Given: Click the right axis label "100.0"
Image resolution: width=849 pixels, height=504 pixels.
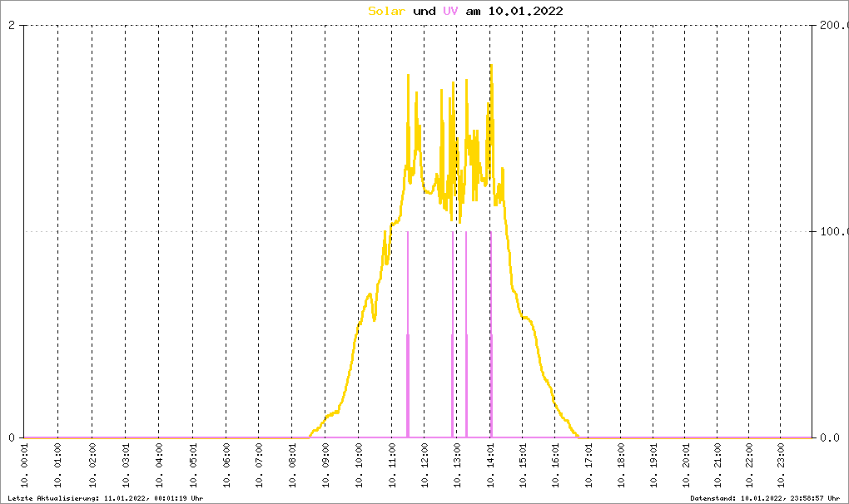Looking at the screenshot, I should 831,231.
